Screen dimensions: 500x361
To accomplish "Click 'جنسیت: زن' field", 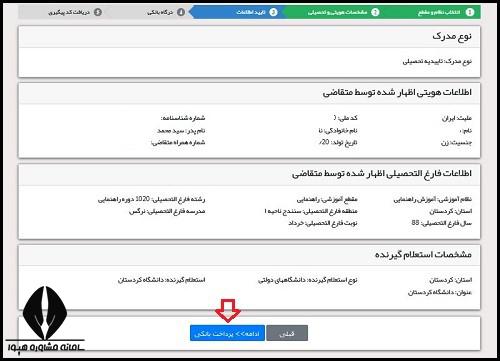I will [x=456, y=143].
